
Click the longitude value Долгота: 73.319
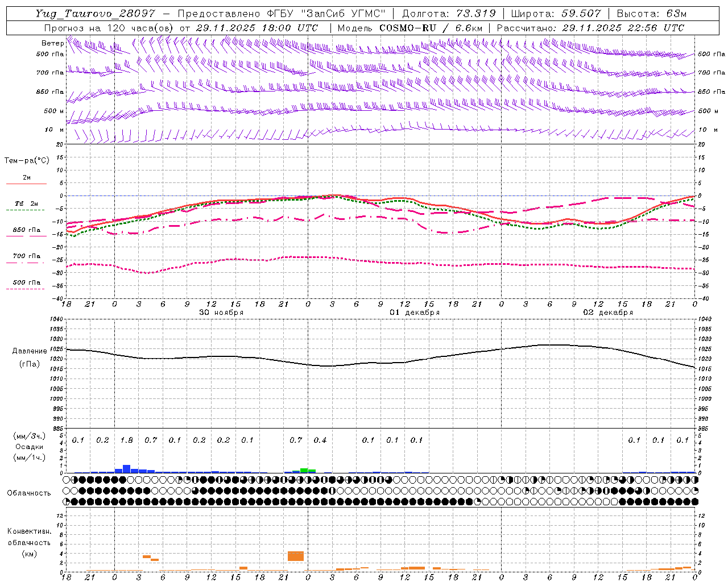pos(449,14)
